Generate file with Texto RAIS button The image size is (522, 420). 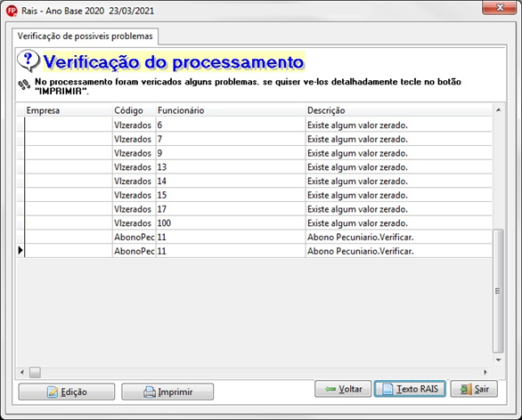(410, 389)
